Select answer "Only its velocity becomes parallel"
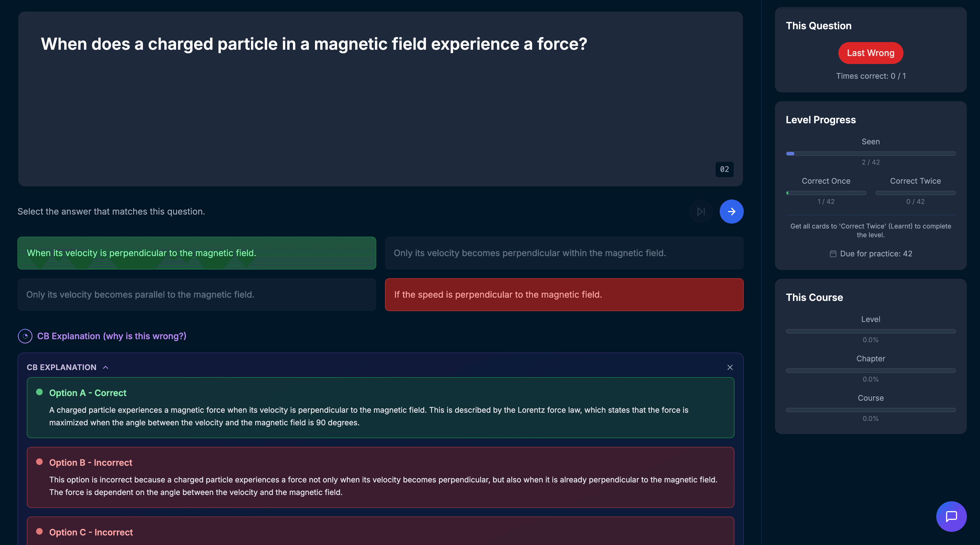This screenshot has width=980, height=545. coord(197,295)
